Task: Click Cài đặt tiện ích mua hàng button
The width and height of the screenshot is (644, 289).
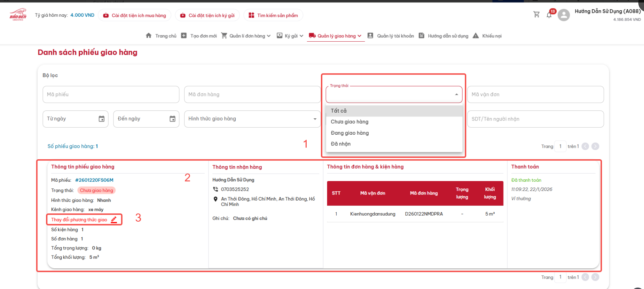Action: pyautogui.click(x=134, y=15)
